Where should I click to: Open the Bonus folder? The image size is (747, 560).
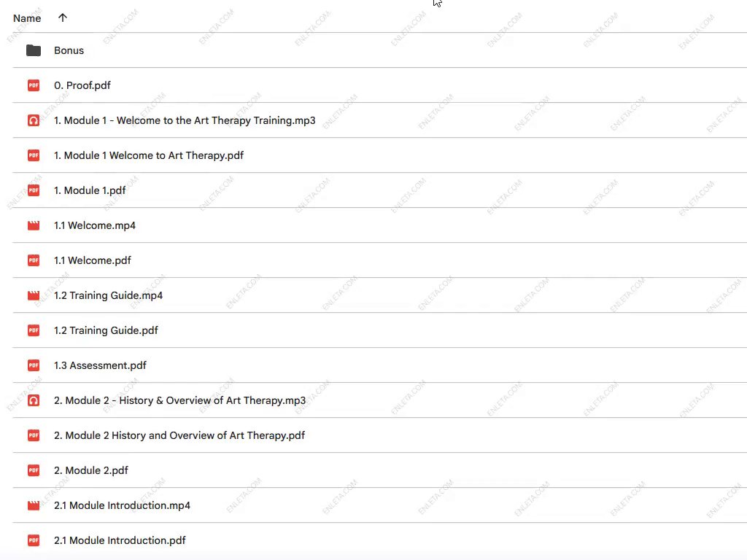coord(69,50)
